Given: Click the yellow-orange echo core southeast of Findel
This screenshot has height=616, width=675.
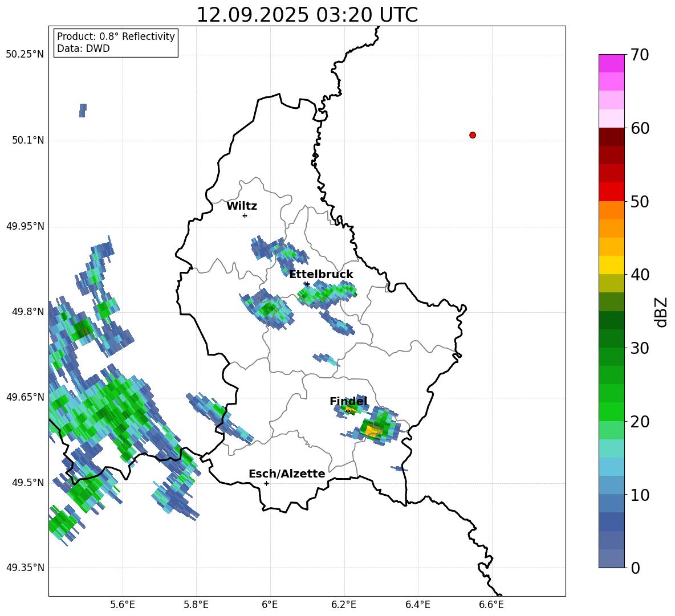Looking at the screenshot, I should point(373,431).
